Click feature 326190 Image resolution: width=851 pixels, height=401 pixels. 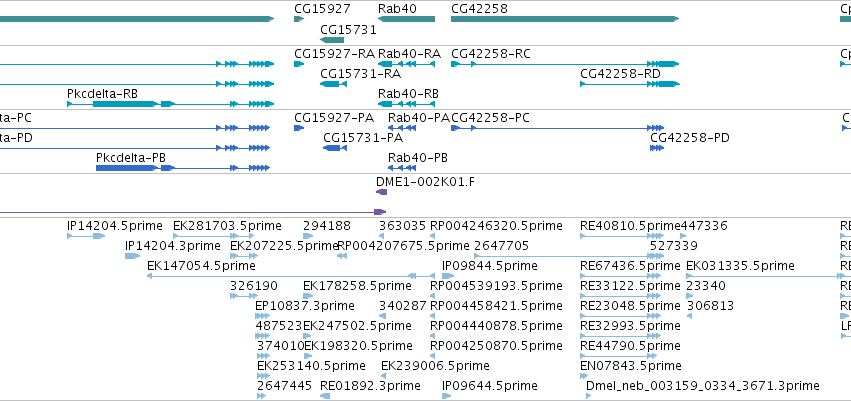tap(254, 285)
